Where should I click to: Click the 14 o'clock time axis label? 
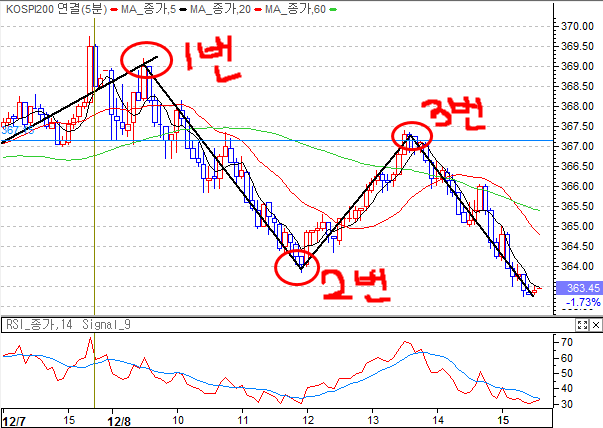coord(438,420)
